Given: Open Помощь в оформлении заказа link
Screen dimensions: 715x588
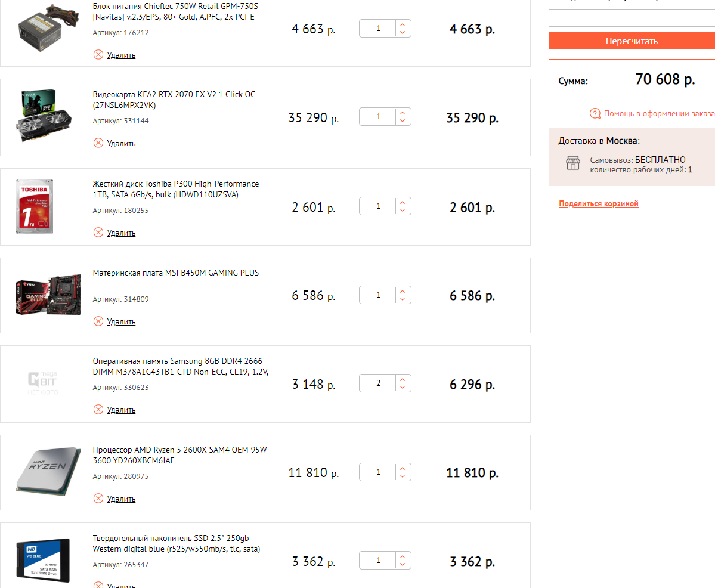Looking at the screenshot, I should point(659,114).
